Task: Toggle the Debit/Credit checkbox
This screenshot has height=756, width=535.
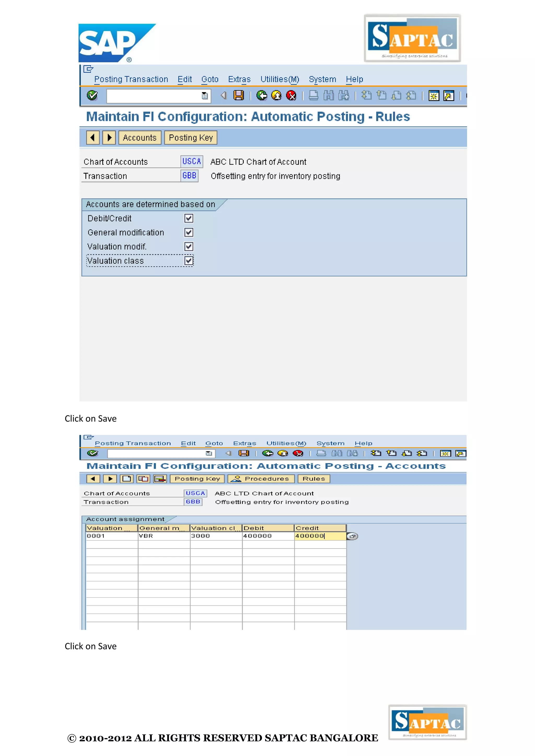Action: pyautogui.click(x=189, y=218)
